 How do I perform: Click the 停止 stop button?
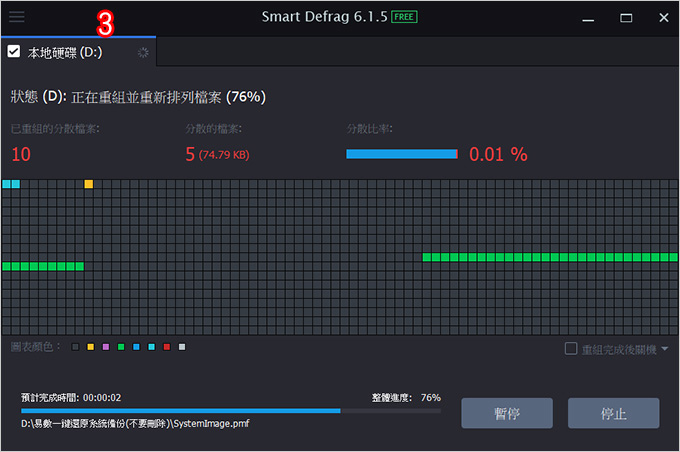(x=613, y=413)
